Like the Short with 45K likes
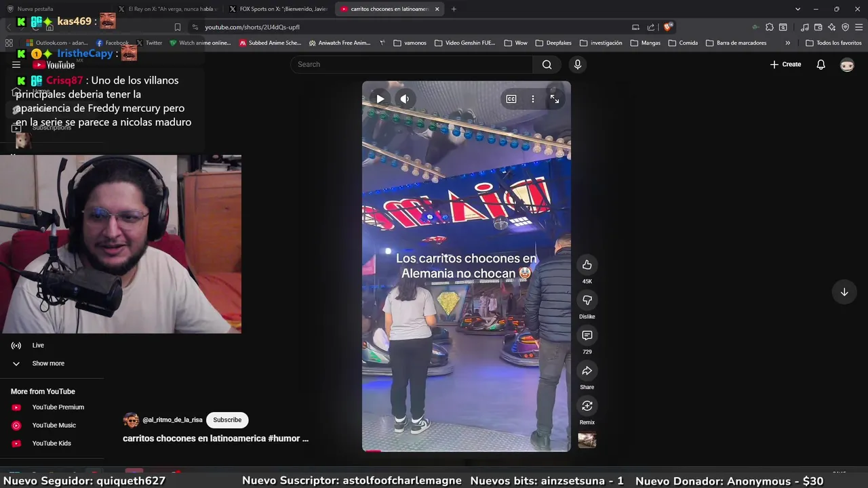Screen dimensions: 868x488 pyautogui.click(x=587, y=265)
